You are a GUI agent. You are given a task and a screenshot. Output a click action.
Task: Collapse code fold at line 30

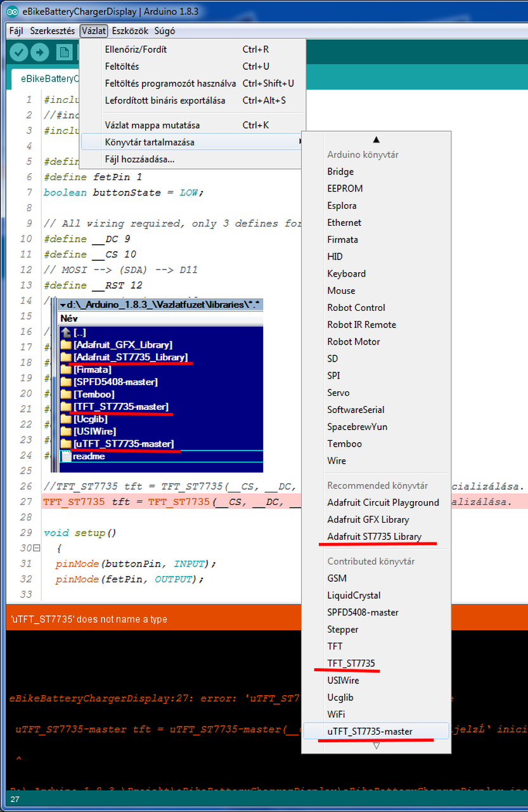37,548
